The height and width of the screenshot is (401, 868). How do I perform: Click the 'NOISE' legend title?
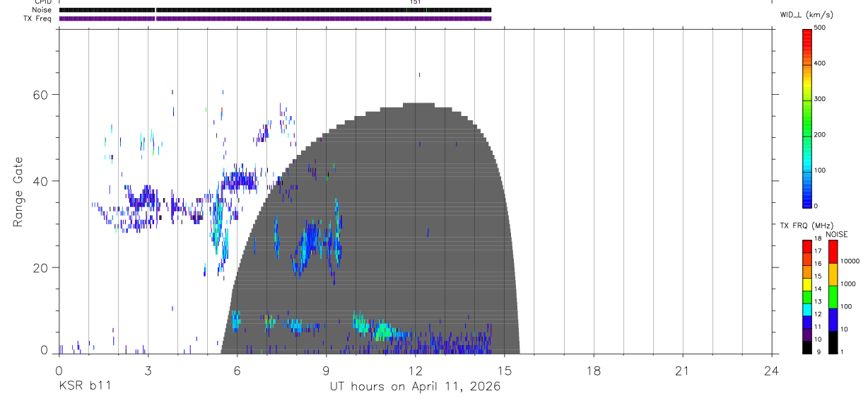836,234
